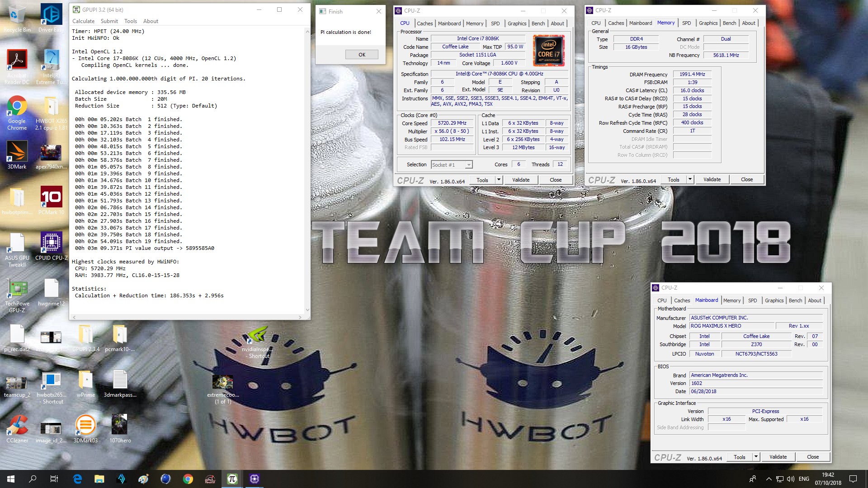Open Calculate menu in GPUPI
The image size is (868, 488).
pos(83,21)
